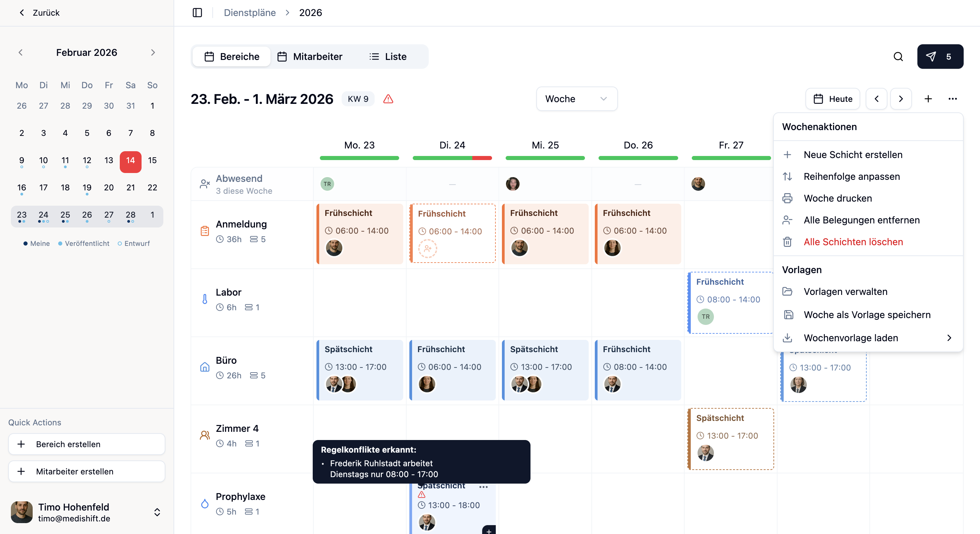Click the Fr. 27 green coverage bar

click(731, 158)
